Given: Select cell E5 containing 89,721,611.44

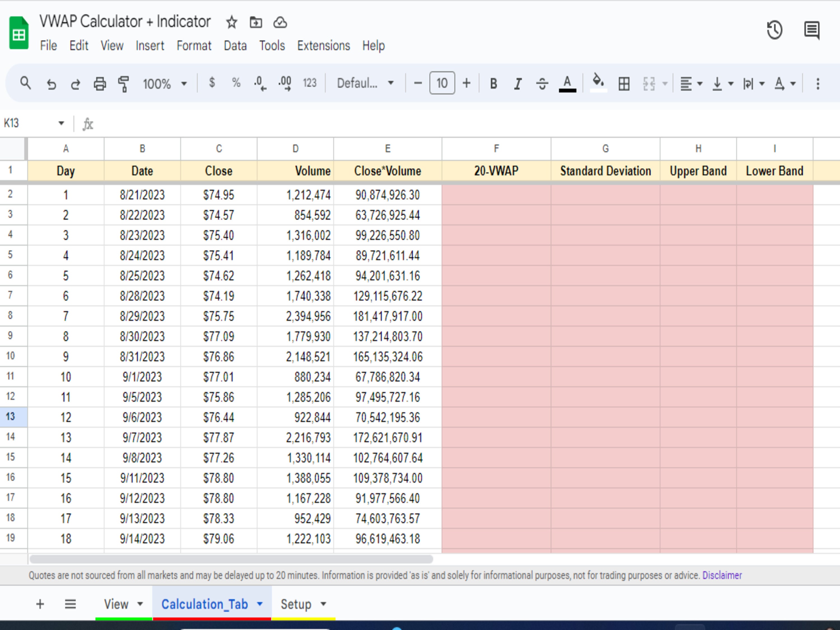Looking at the screenshot, I should click(x=387, y=256).
